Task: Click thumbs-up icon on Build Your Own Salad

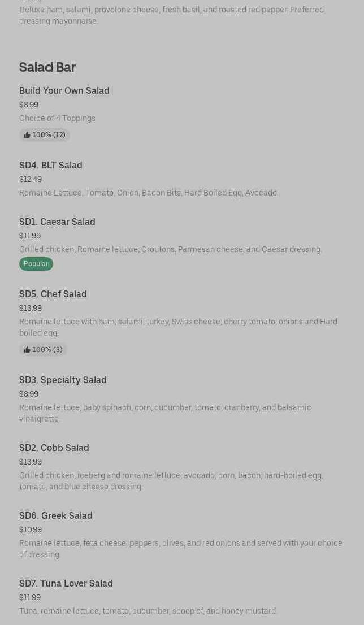Action: [x=27, y=135]
